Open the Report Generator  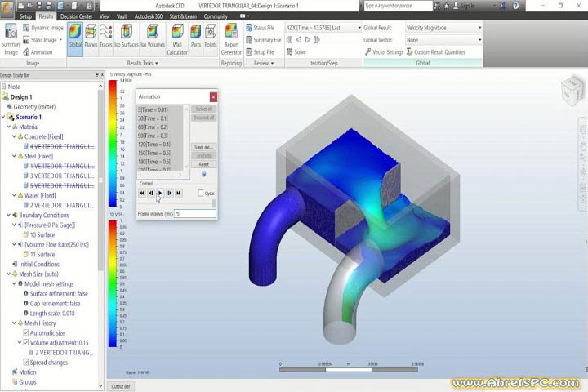231,39
